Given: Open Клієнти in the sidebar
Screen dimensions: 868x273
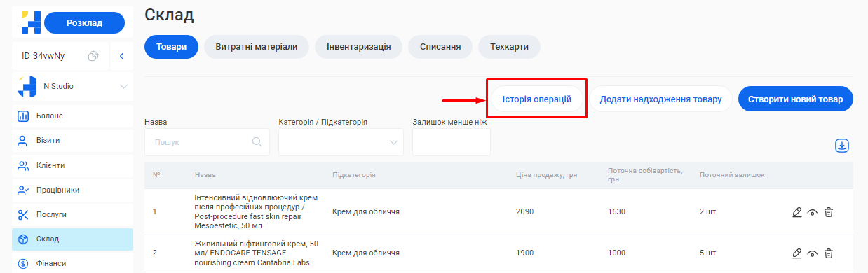Looking at the screenshot, I should point(72,165).
